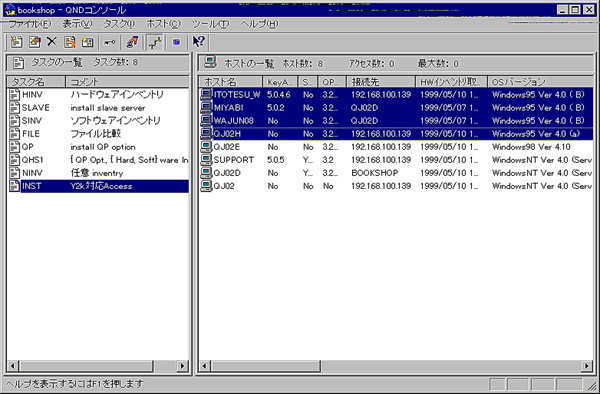600x394 pixels.
Task: Click the HWインベントリ取.. column header
Action: click(451, 81)
